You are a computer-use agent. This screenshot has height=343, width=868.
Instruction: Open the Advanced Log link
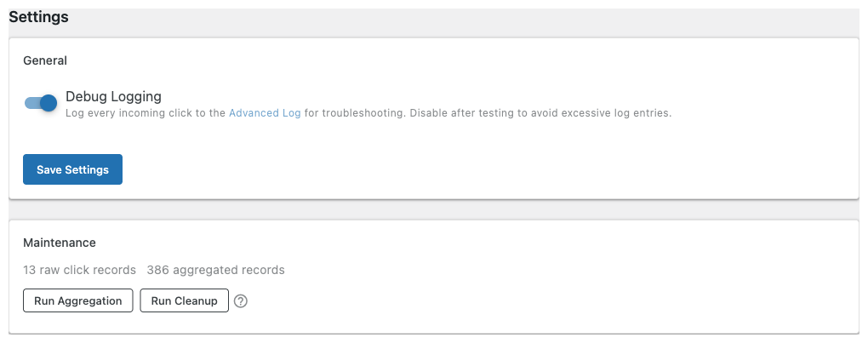pyautogui.click(x=265, y=113)
